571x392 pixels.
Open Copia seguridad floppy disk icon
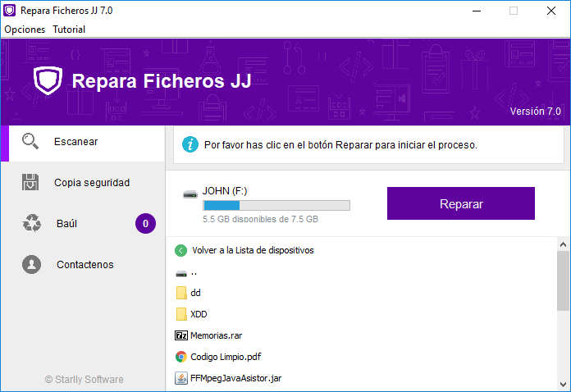[x=30, y=182]
